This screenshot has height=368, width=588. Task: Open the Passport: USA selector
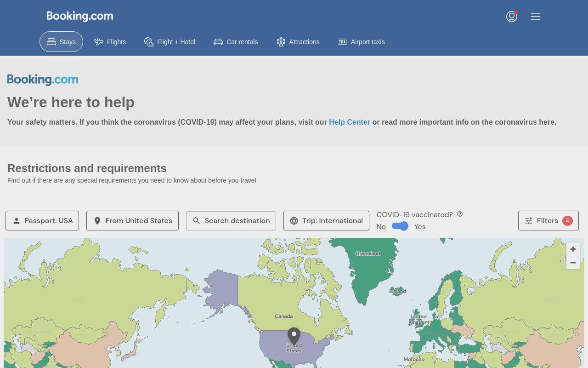coord(42,221)
